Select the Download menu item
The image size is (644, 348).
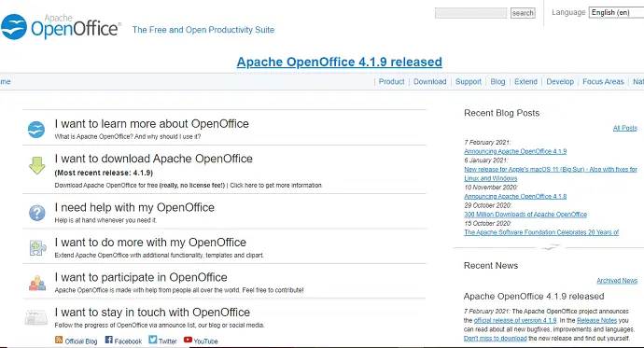(x=429, y=82)
